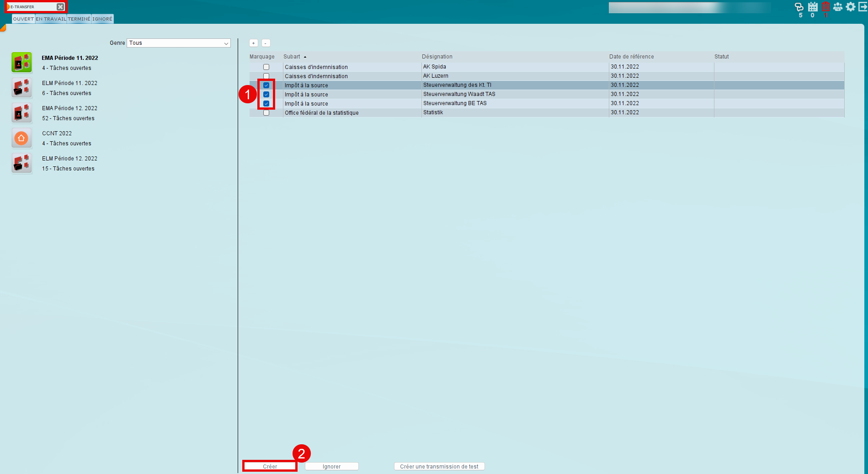Open the calendar icon in header
The height and width of the screenshot is (474, 868).
(813, 7)
